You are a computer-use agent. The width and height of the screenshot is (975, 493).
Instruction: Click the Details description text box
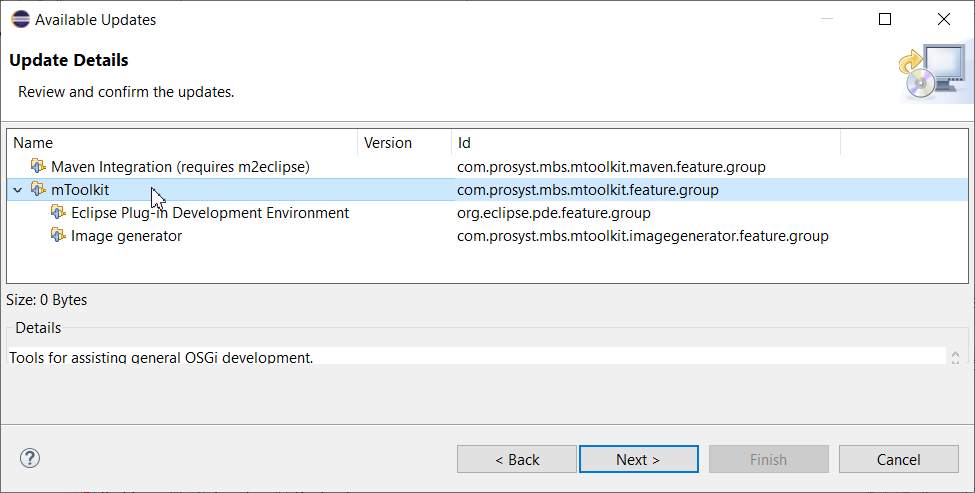point(476,356)
